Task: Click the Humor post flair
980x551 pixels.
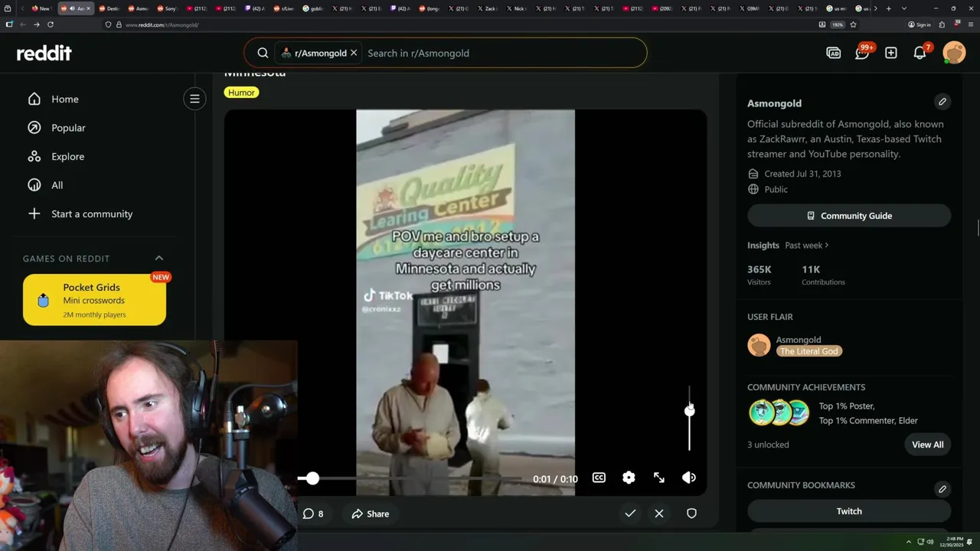Action: [x=241, y=93]
